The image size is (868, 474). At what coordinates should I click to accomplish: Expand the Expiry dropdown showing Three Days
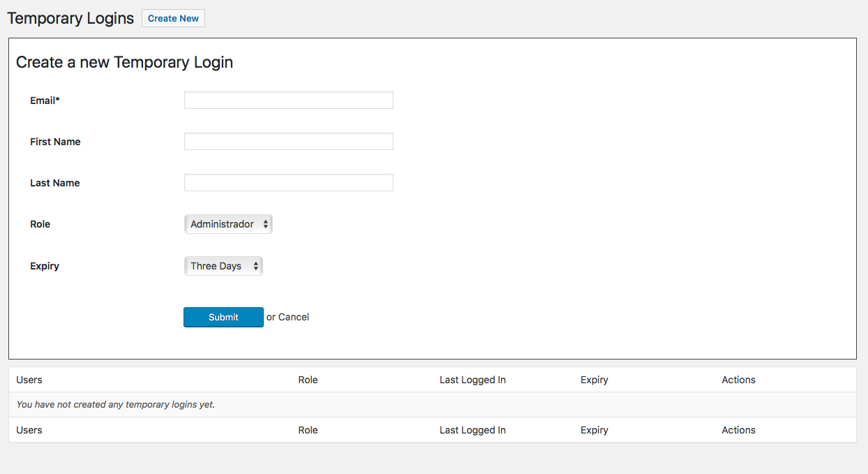[223, 266]
